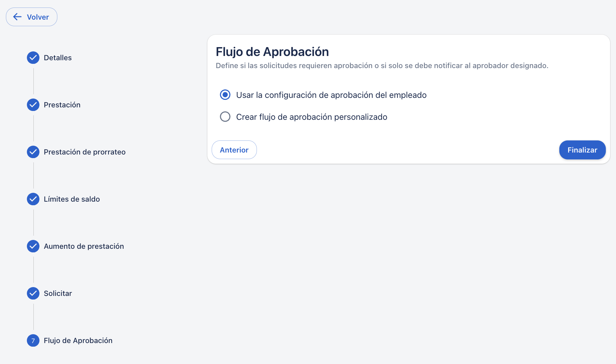Image resolution: width=616 pixels, height=364 pixels.
Task: Open the Prestación de prorrateo step
Action: [x=85, y=152]
